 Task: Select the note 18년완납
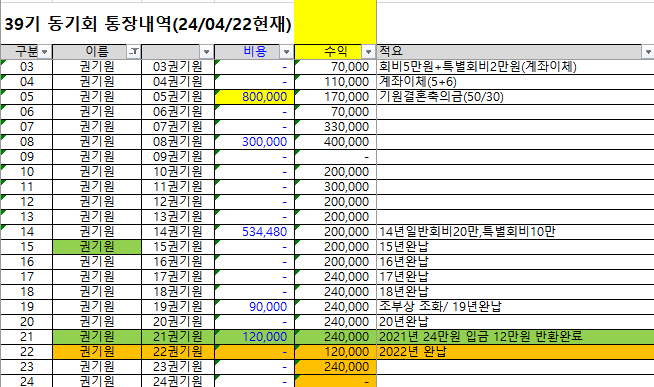[x=515, y=292]
